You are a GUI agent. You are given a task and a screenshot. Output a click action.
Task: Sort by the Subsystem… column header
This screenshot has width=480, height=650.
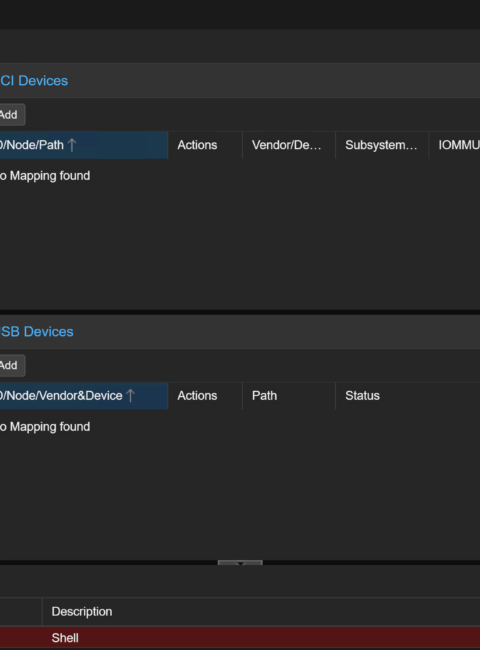click(382, 145)
